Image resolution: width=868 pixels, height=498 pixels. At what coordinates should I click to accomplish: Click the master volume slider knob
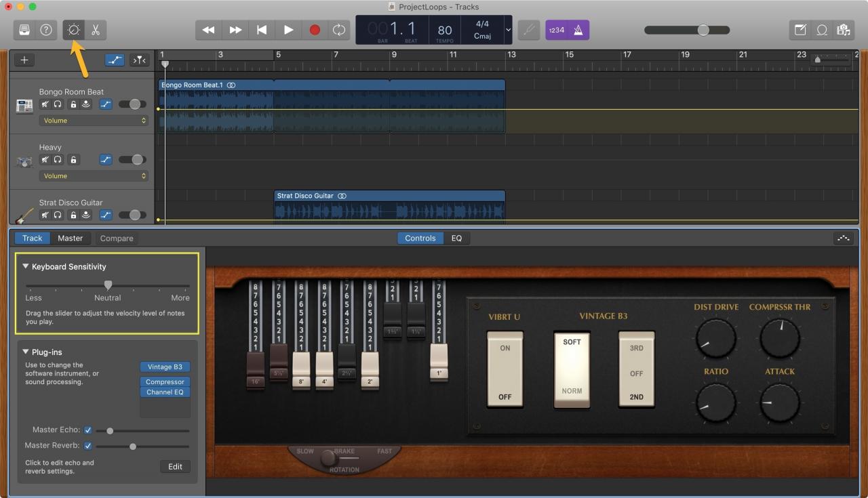point(703,30)
